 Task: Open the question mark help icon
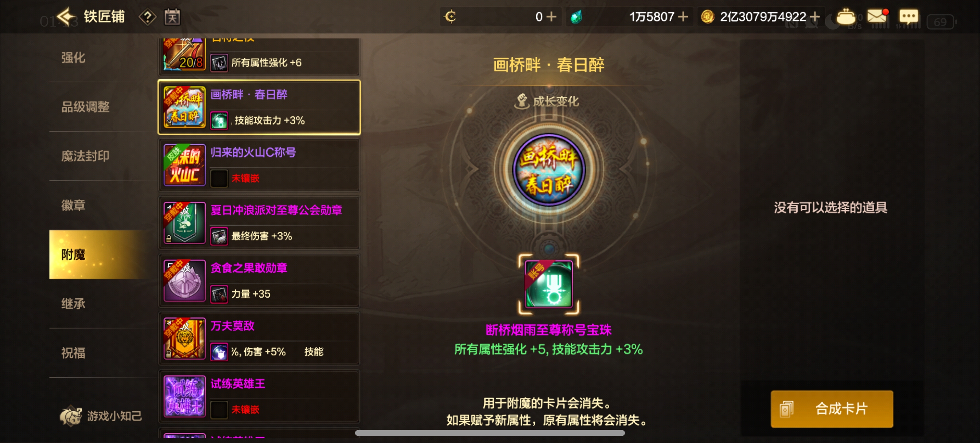[148, 17]
